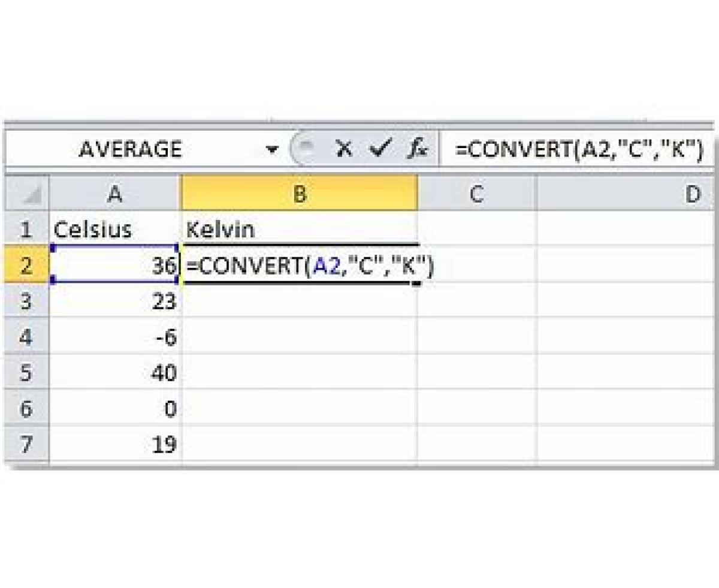Click cell B1 labeled Kelvin
719x588 pixels.
pos(300,230)
